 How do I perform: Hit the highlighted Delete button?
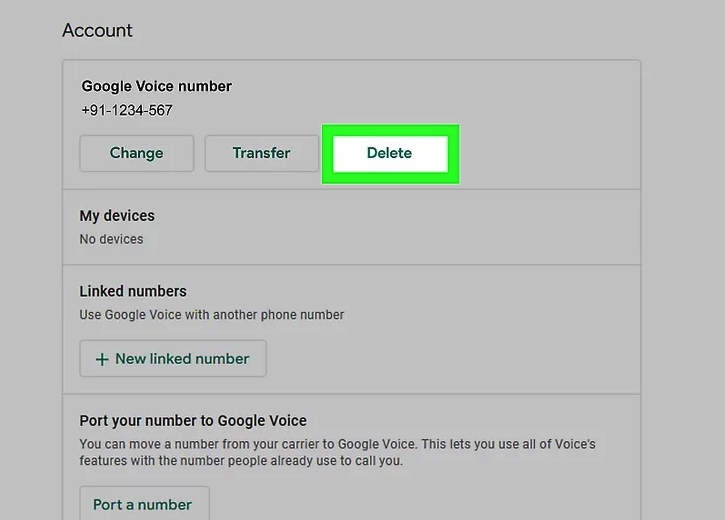coord(389,153)
